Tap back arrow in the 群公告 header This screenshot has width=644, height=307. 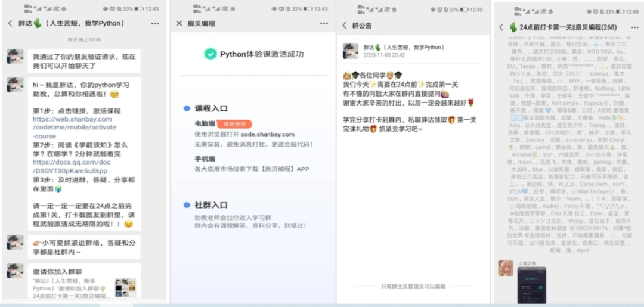coord(344,26)
